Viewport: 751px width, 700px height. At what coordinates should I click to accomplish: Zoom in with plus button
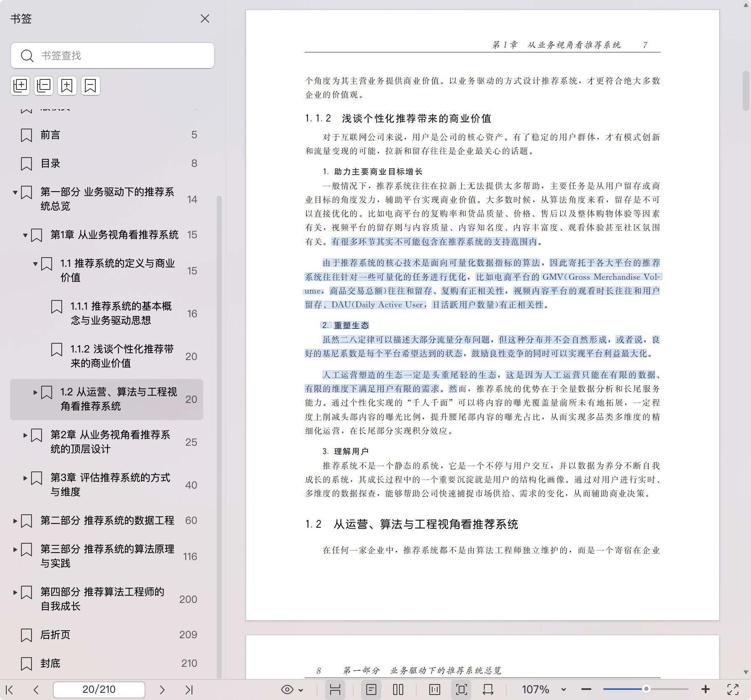[x=706, y=689]
